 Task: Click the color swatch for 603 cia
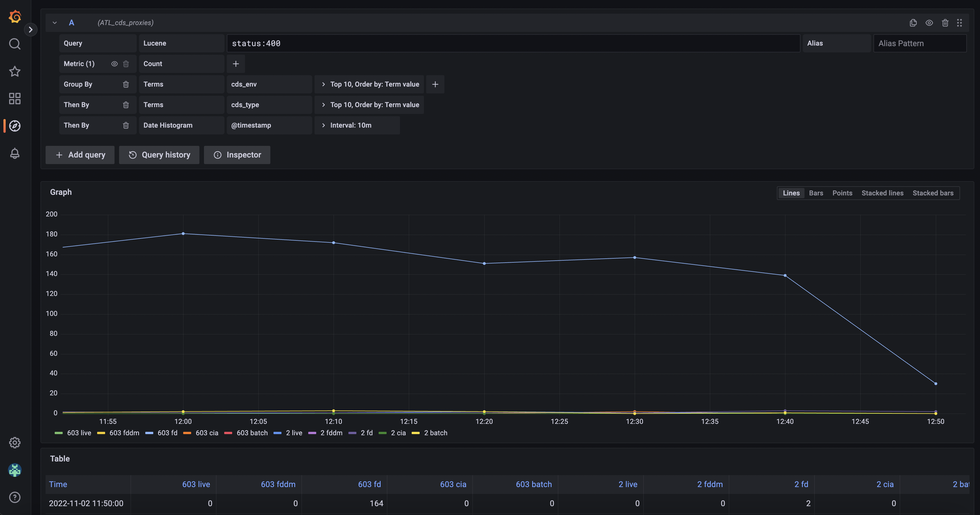point(187,433)
